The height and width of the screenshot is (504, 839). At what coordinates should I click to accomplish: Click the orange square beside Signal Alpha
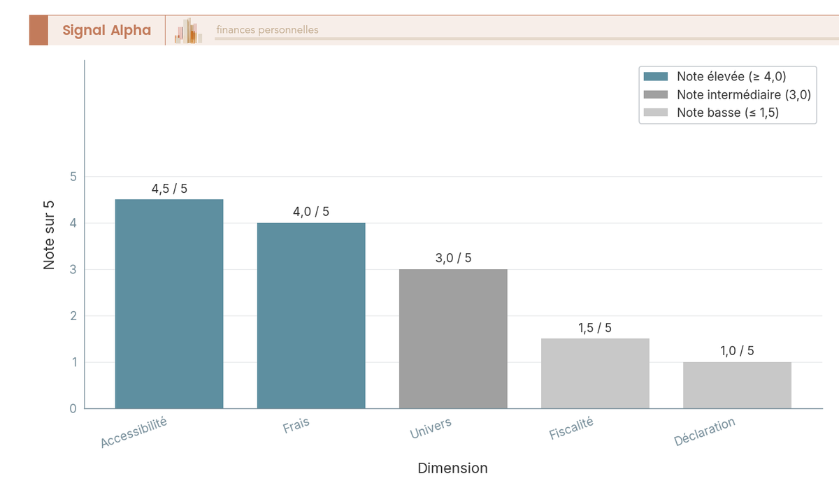38,30
